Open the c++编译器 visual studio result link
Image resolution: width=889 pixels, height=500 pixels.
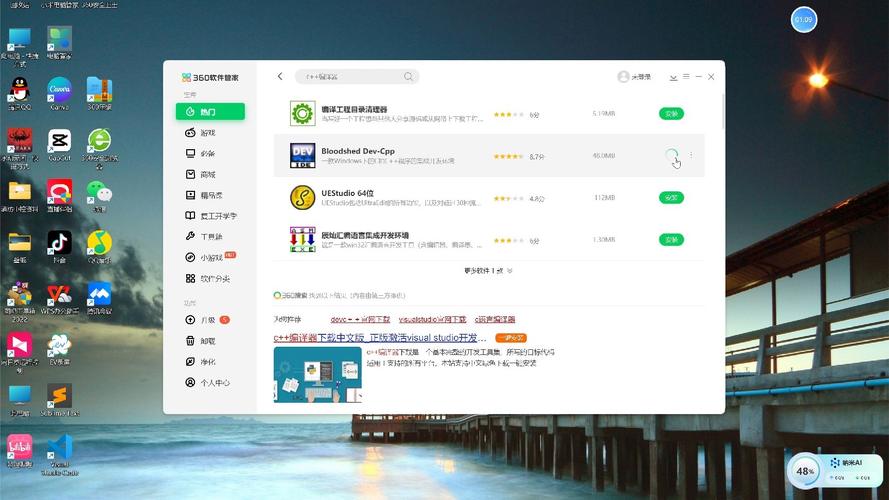pyautogui.click(x=380, y=338)
